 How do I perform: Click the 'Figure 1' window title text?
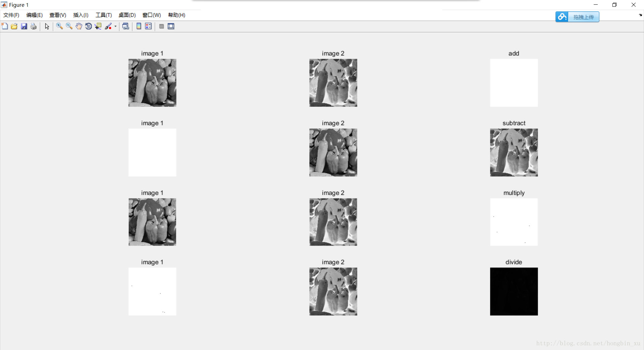[19, 5]
